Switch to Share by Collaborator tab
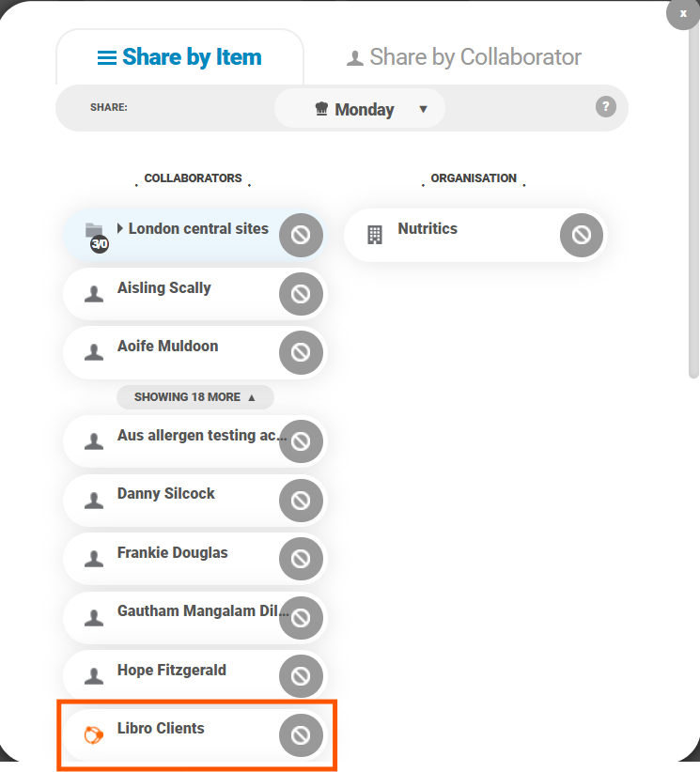The height and width of the screenshot is (772, 700). (464, 57)
